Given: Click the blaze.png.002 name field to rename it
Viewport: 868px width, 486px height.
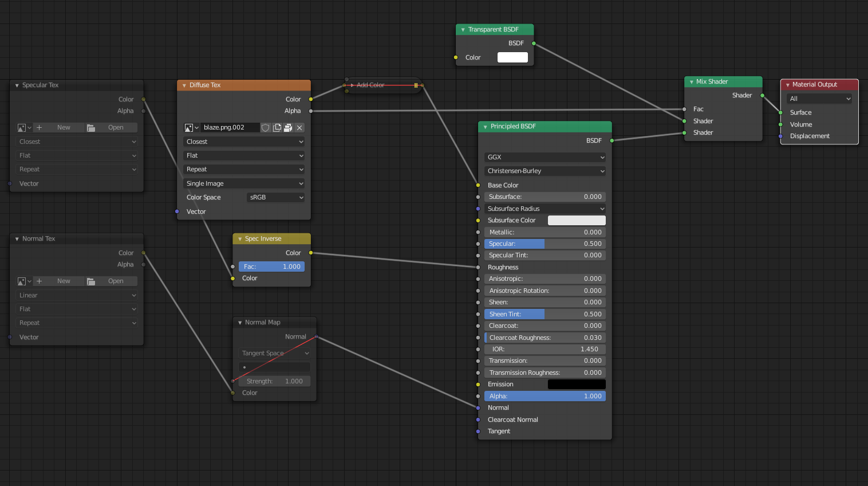Looking at the screenshot, I should 229,127.
